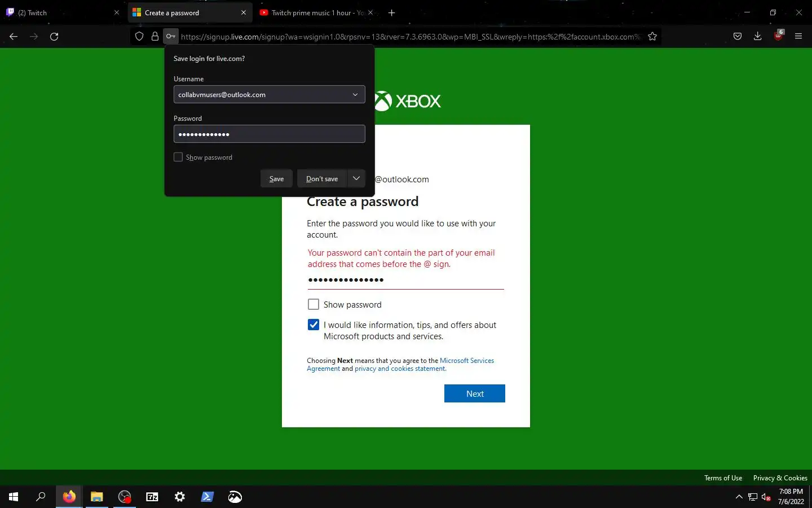Click the Don't save button

[x=322, y=178]
